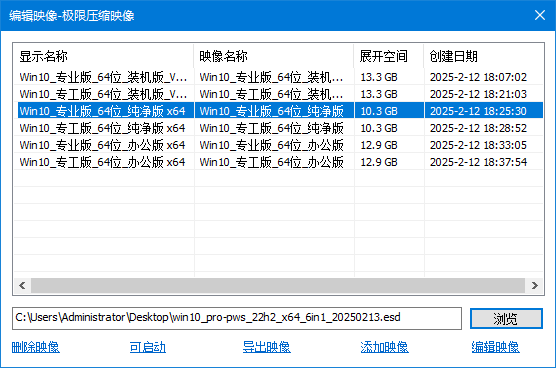
Task: Sort by the 创建日期 column header
Action: tap(484, 56)
